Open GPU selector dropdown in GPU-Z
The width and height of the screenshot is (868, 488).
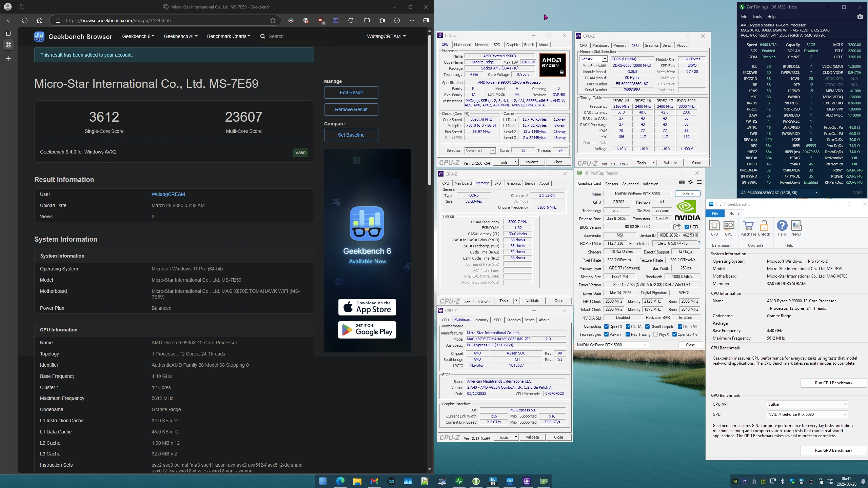pyautogui.click(x=612, y=345)
